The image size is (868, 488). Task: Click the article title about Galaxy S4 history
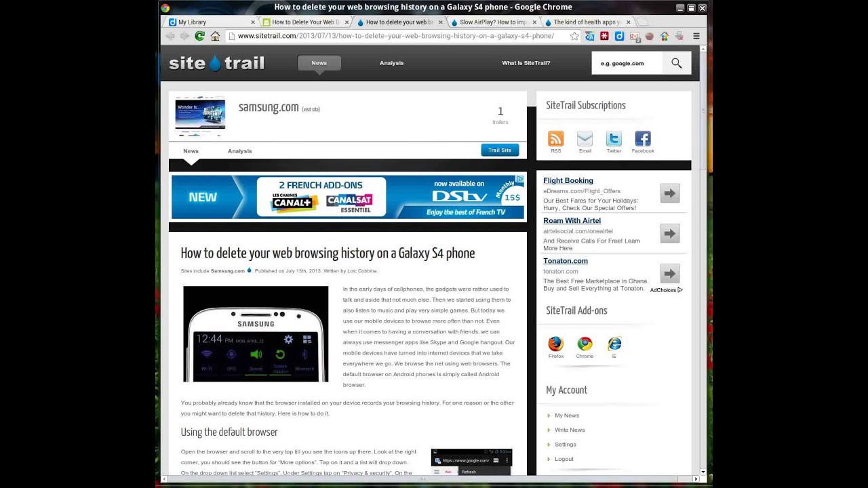[x=328, y=253]
